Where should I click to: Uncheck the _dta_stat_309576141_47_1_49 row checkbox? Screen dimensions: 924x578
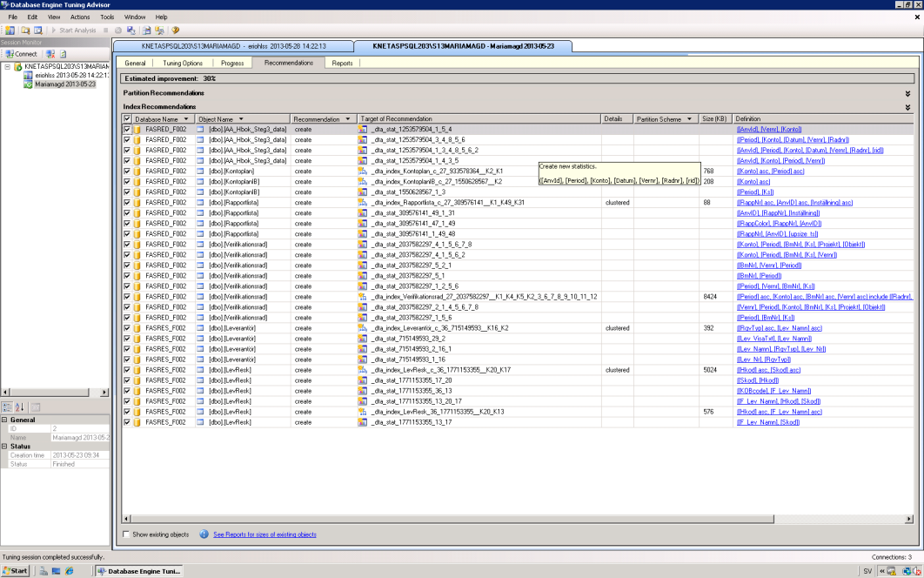click(127, 224)
